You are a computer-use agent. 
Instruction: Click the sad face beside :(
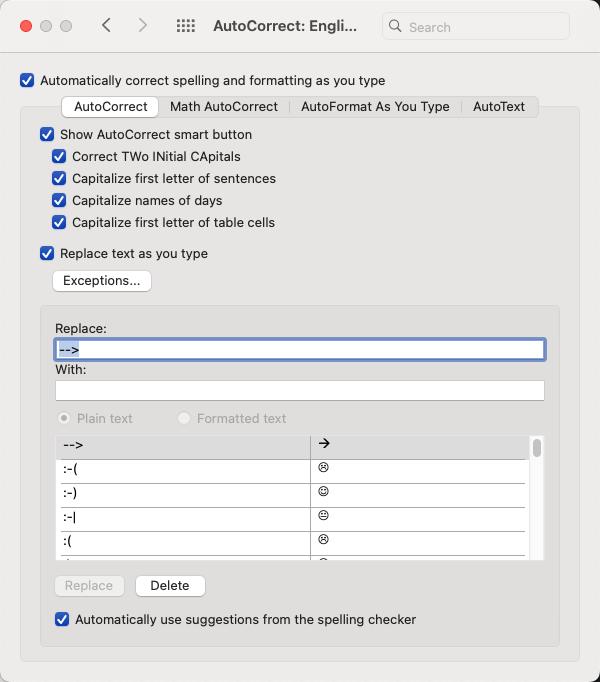coord(323,539)
